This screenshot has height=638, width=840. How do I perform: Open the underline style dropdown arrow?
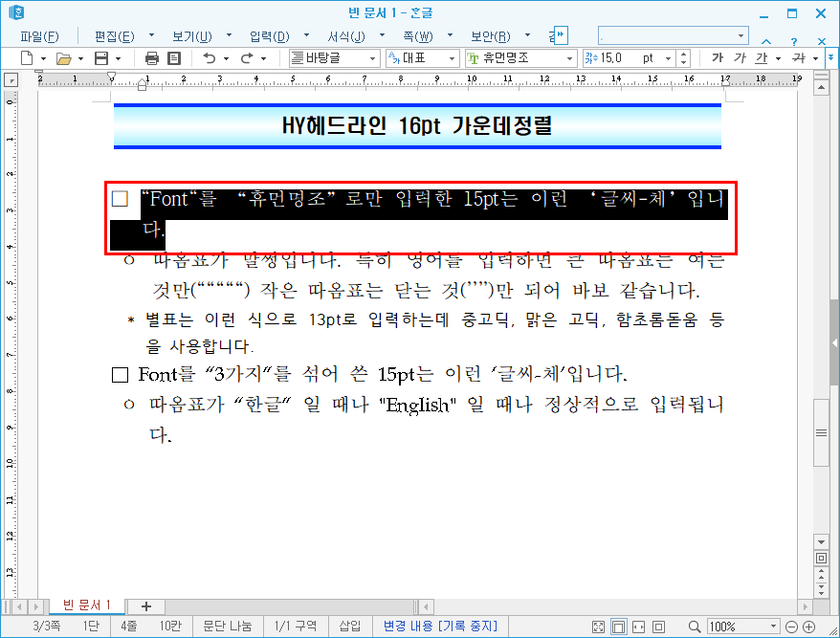pos(778,58)
